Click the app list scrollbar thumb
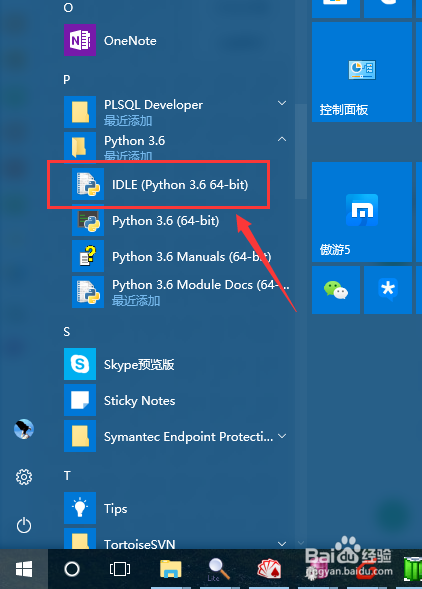422x589 pixels. click(301, 150)
